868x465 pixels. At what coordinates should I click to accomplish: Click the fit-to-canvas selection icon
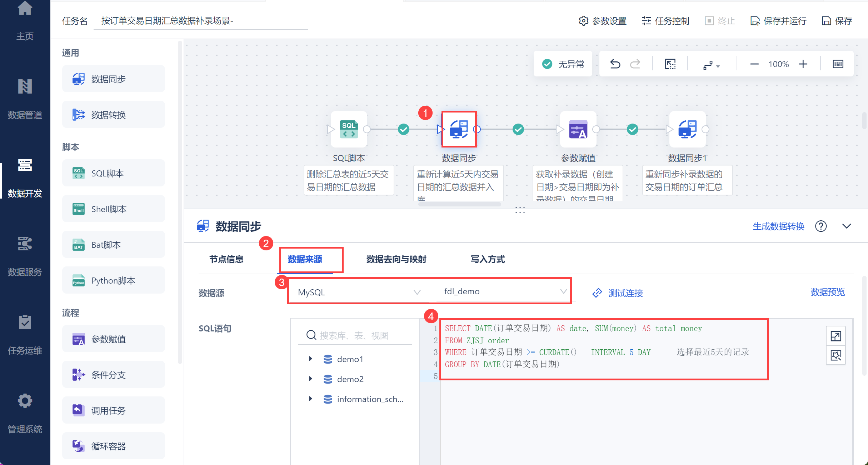670,64
